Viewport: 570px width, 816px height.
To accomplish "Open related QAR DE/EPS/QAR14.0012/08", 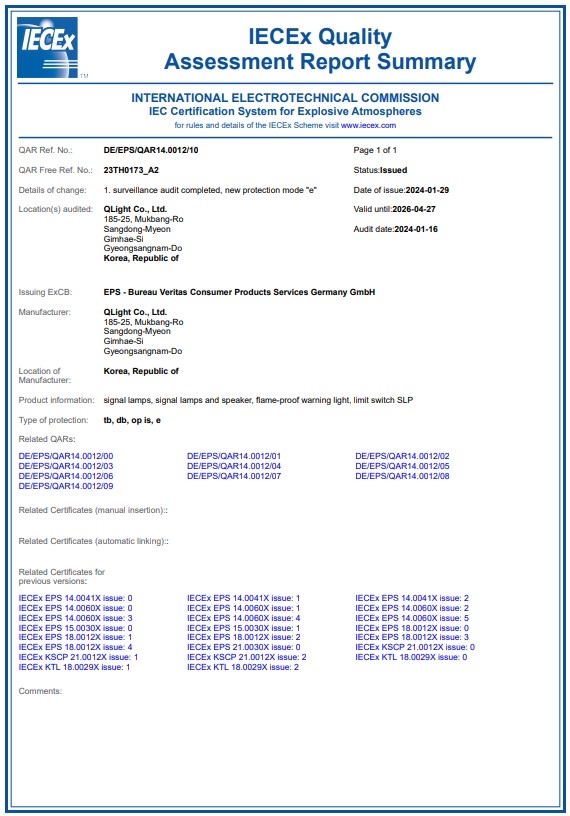I will click(402, 476).
